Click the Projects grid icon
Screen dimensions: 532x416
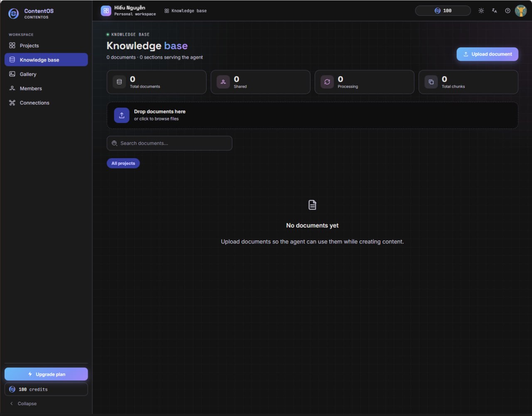(x=12, y=46)
